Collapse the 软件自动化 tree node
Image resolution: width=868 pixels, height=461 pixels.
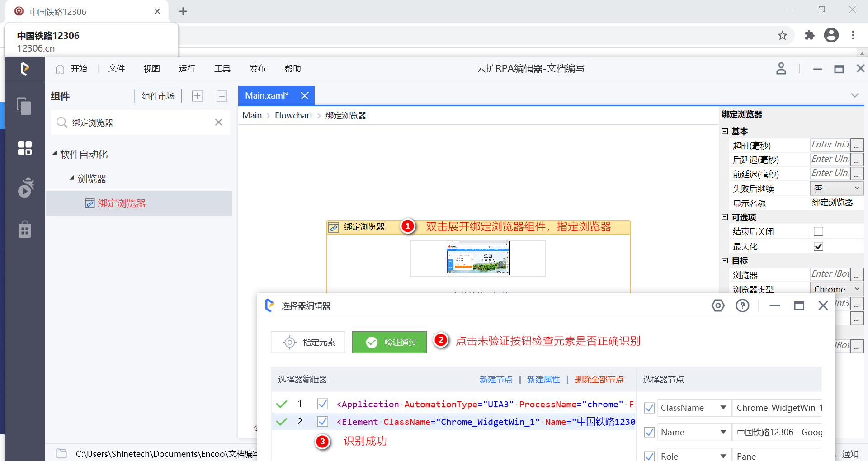tap(54, 154)
